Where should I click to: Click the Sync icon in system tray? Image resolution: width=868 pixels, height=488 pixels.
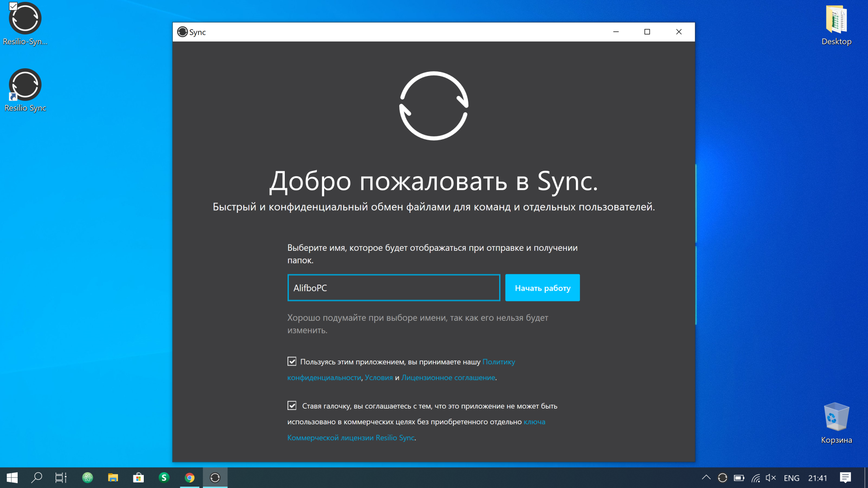point(722,478)
